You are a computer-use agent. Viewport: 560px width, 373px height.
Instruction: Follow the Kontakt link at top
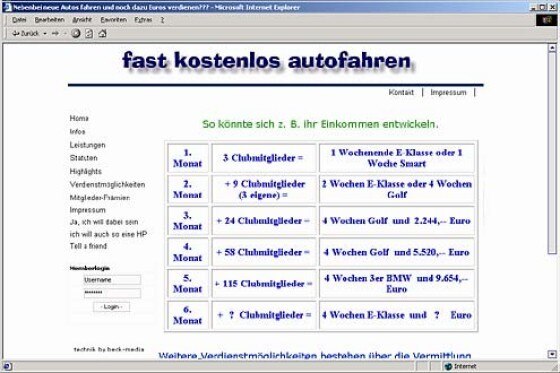click(x=401, y=93)
